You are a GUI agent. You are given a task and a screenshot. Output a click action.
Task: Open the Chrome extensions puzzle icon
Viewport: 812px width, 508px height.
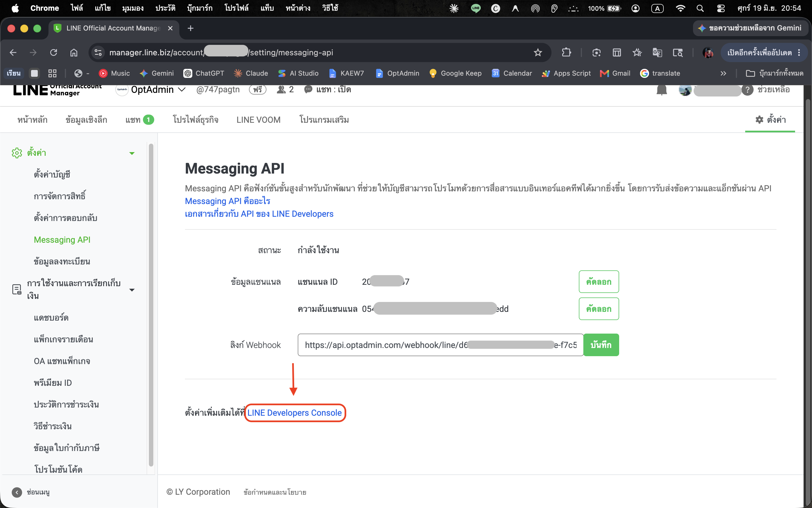[566, 52]
